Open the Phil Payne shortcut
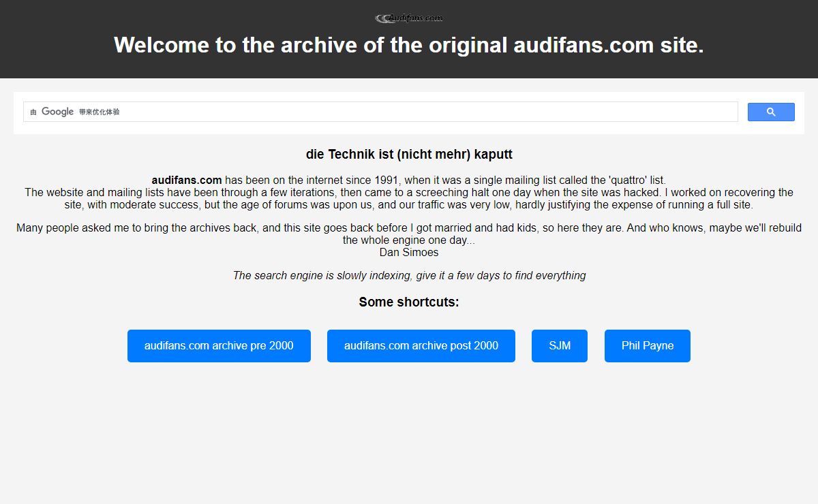This screenshot has width=818, height=504. 648,346
